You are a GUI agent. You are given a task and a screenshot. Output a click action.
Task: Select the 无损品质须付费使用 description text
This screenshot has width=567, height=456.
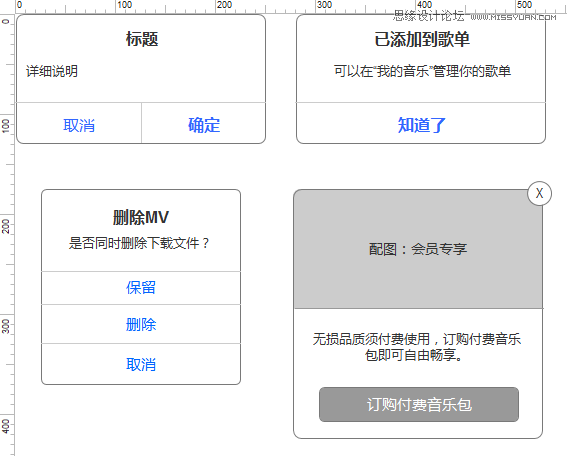[x=417, y=347]
